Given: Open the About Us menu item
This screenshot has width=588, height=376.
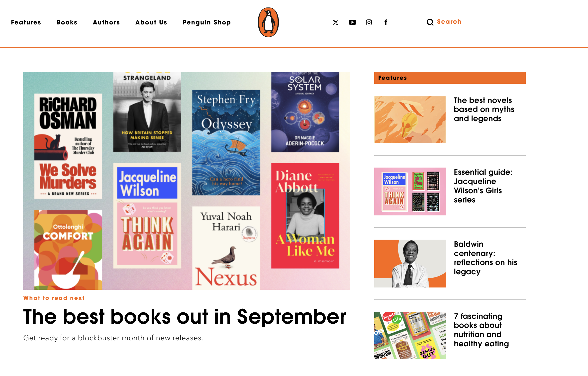Looking at the screenshot, I should 151,22.
